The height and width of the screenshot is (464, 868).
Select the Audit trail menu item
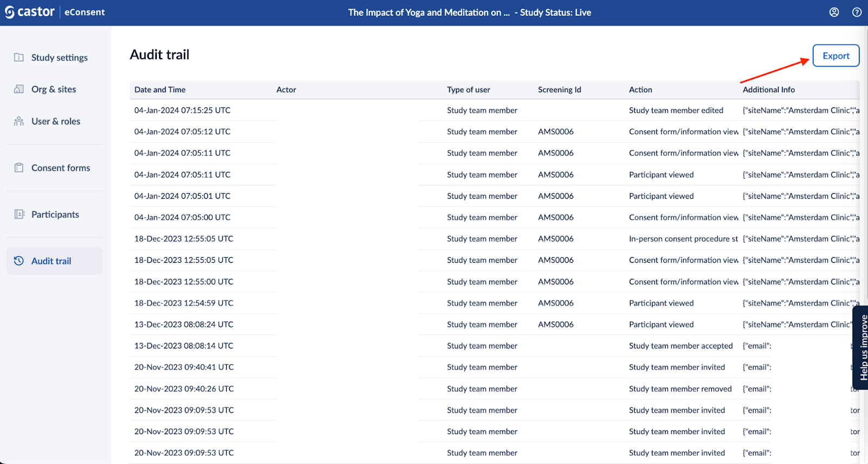pyautogui.click(x=55, y=260)
